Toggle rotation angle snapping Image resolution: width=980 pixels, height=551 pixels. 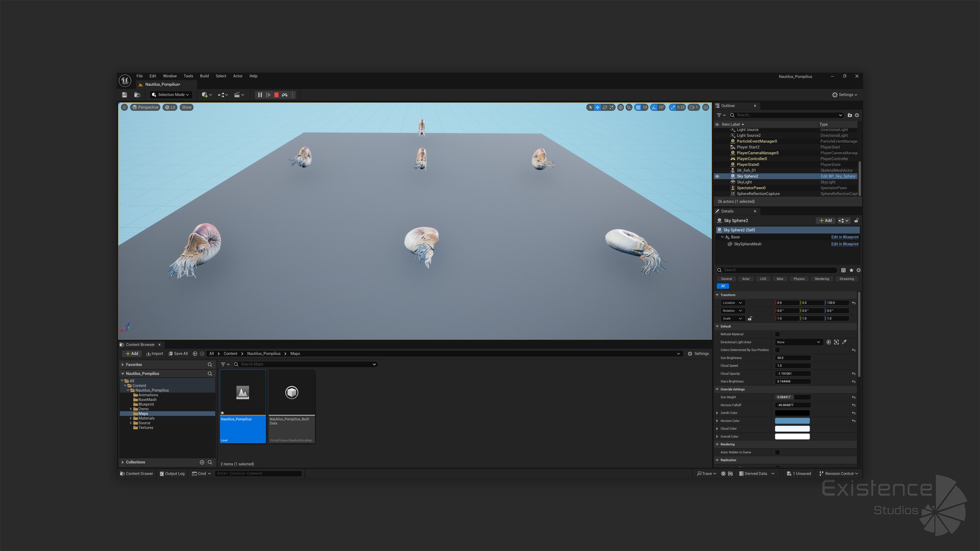coord(654,108)
